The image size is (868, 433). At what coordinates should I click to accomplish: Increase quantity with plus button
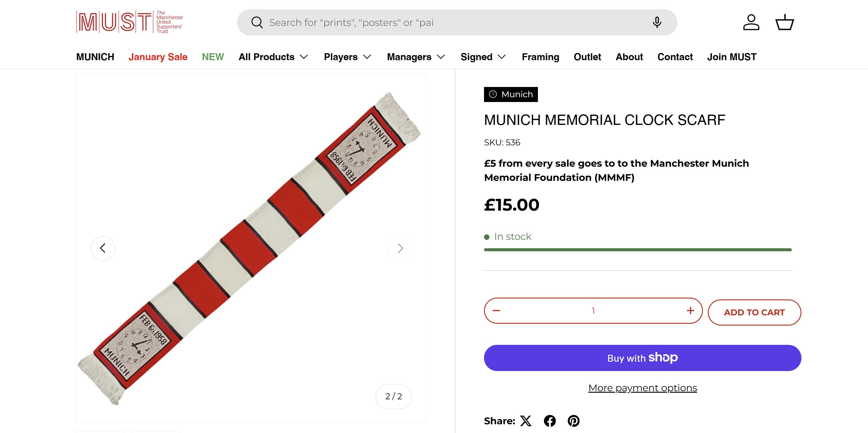pos(690,311)
